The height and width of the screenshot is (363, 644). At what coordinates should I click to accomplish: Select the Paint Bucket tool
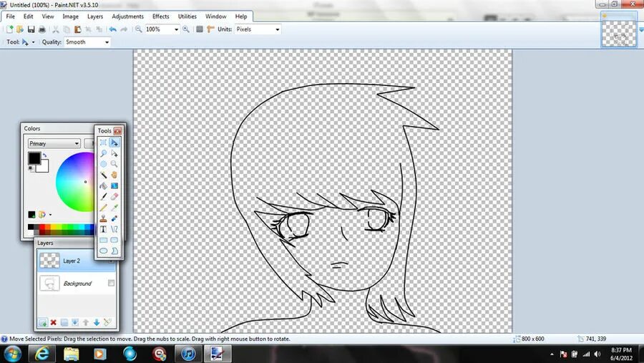[104, 186]
